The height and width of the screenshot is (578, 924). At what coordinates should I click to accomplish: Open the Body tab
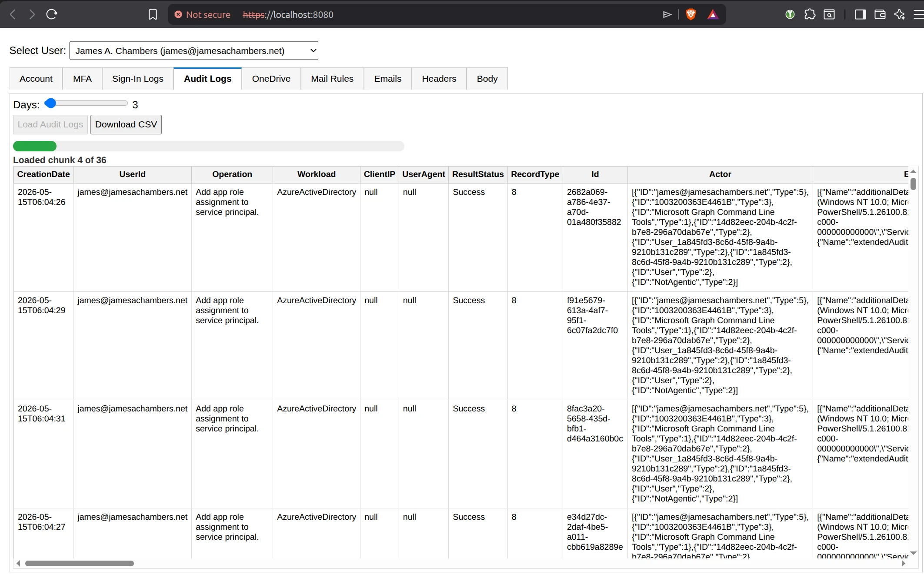[x=487, y=79]
